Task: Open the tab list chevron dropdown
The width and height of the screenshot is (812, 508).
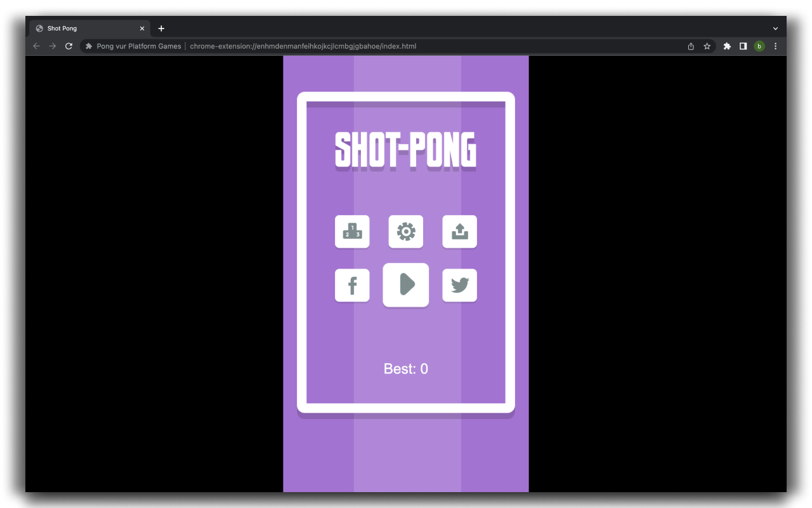Action: point(775,28)
